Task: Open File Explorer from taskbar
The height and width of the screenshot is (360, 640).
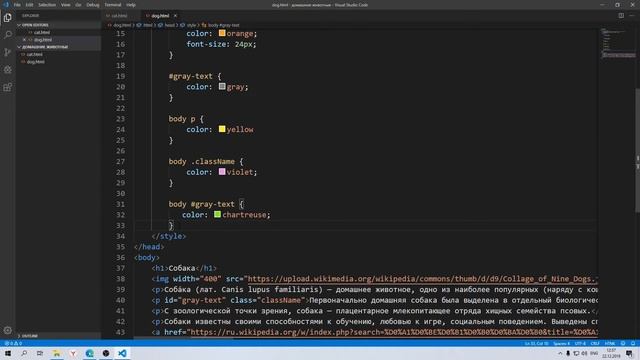Action: click(x=57, y=353)
